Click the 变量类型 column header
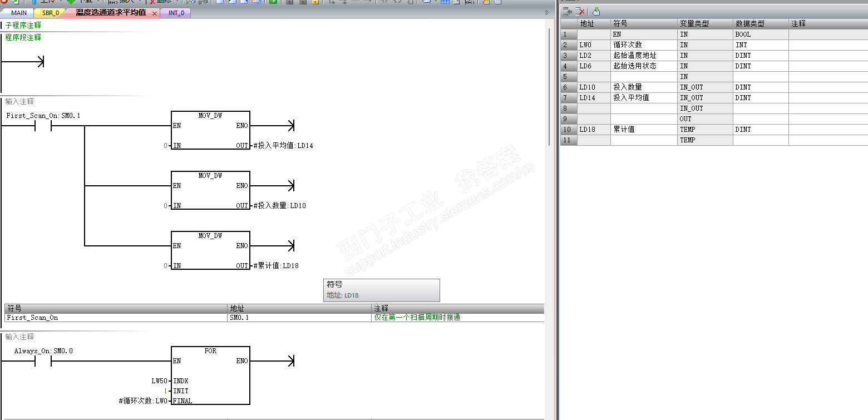The width and height of the screenshot is (868, 420). click(x=705, y=24)
